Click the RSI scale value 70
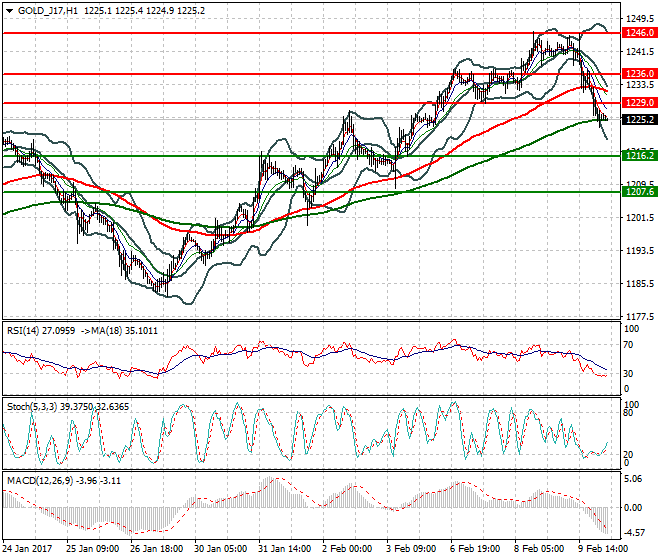Image resolution: width=660 pixels, height=560 pixels. (x=628, y=345)
